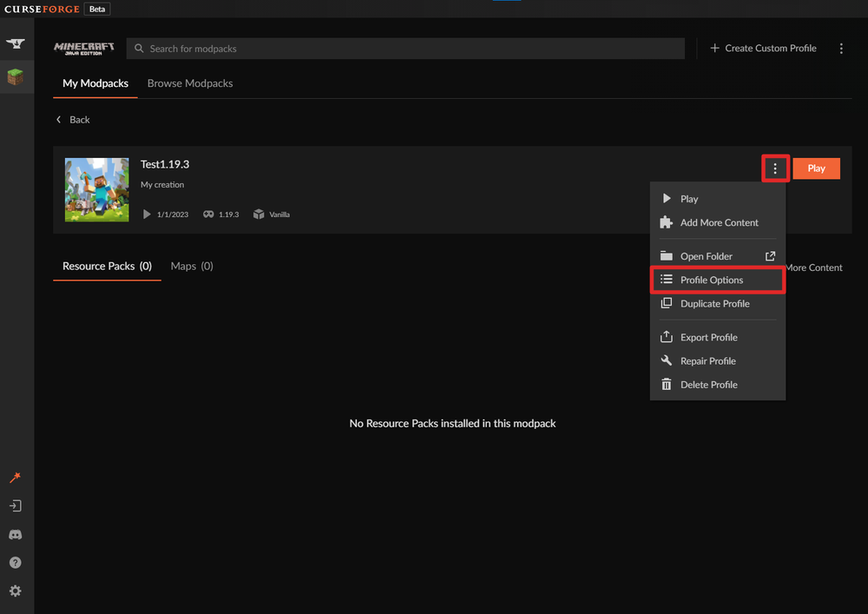The image size is (868, 614).
Task: Switch to the Browse Modpacks tab
Action: click(190, 83)
